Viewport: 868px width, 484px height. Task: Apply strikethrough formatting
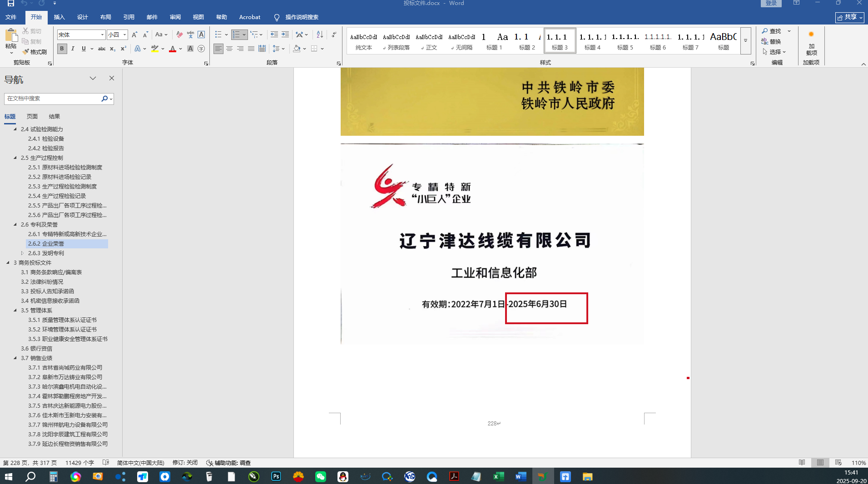point(102,49)
